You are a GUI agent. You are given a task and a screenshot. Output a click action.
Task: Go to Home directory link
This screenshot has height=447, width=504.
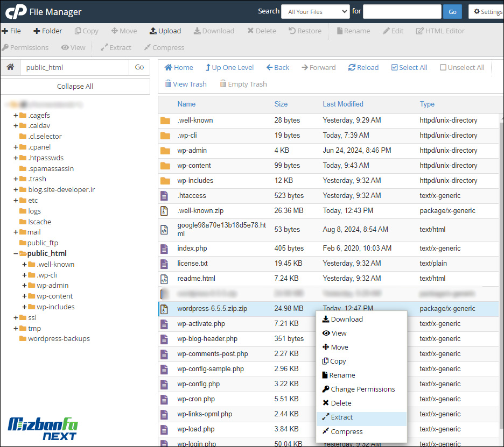pyautogui.click(x=179, y=67)
